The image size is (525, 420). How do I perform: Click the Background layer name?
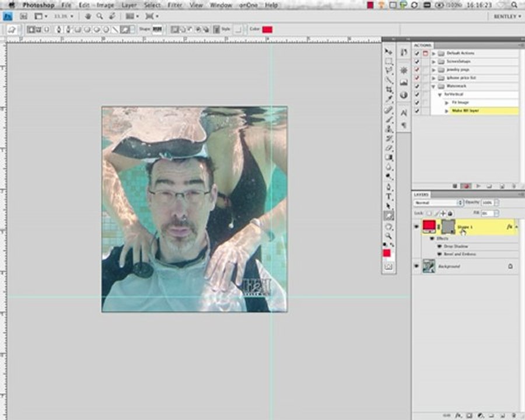coord(449,267)
